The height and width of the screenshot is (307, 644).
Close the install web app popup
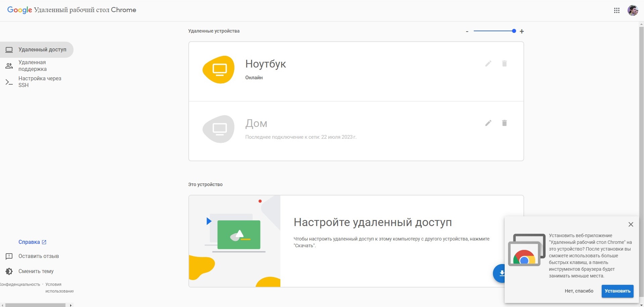click(x=631, y=224)
